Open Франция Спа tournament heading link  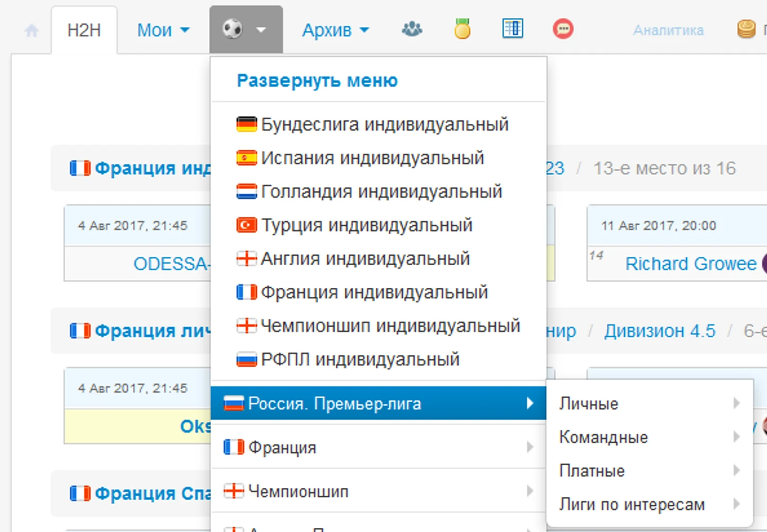152,494
